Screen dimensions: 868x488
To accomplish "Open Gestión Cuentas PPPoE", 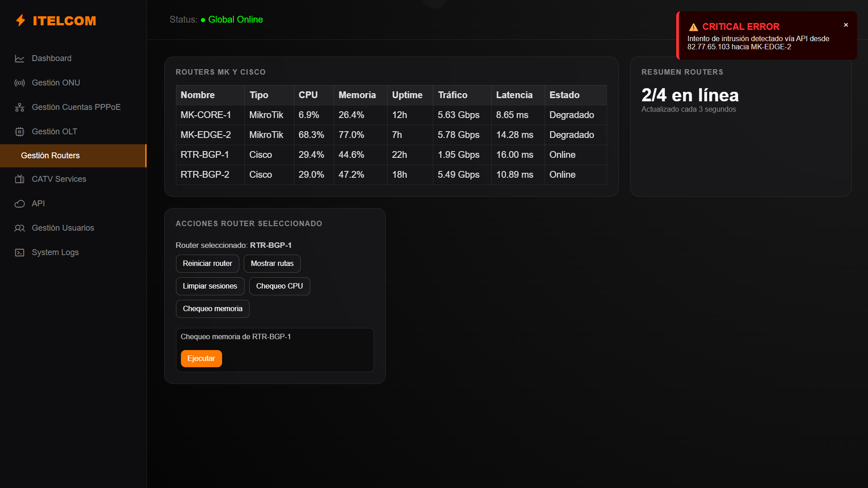I will [x=73, y=107].
